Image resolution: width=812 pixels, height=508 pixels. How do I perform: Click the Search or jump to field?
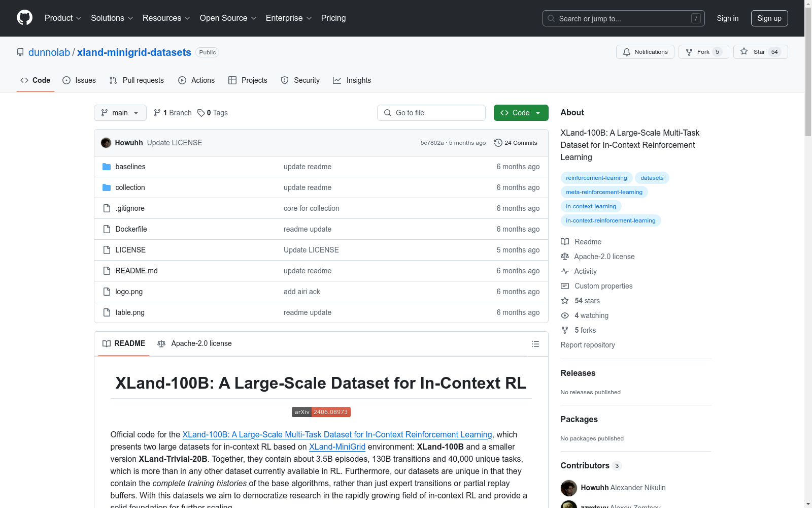point(624,18)
